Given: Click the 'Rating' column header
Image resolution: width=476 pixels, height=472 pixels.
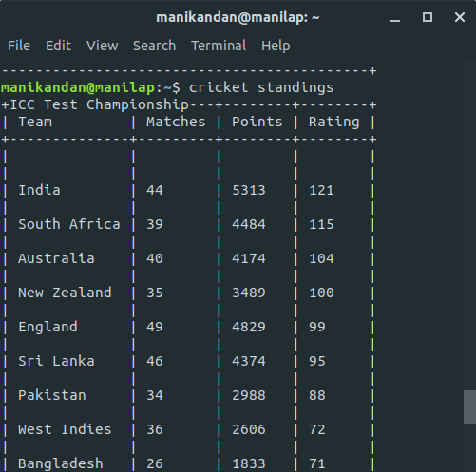Looking at the screenshot, I should [x=334, y=123].
